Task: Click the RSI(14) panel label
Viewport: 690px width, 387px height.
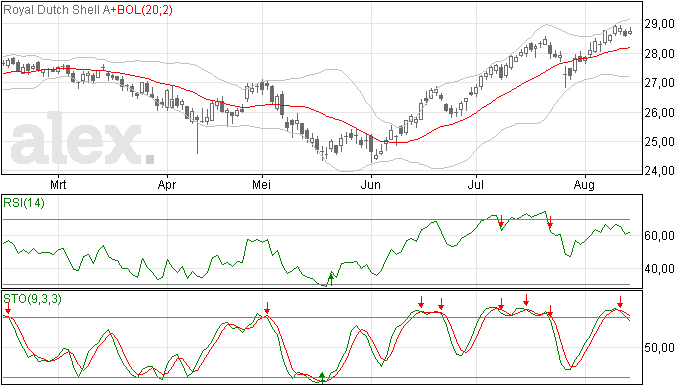Action: tap(24, 203)
